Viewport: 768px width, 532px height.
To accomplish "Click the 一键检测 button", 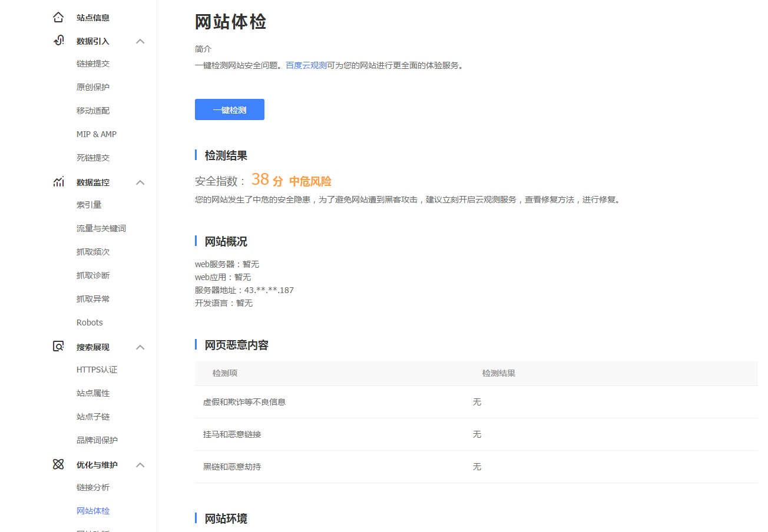I will pos(229,109).
